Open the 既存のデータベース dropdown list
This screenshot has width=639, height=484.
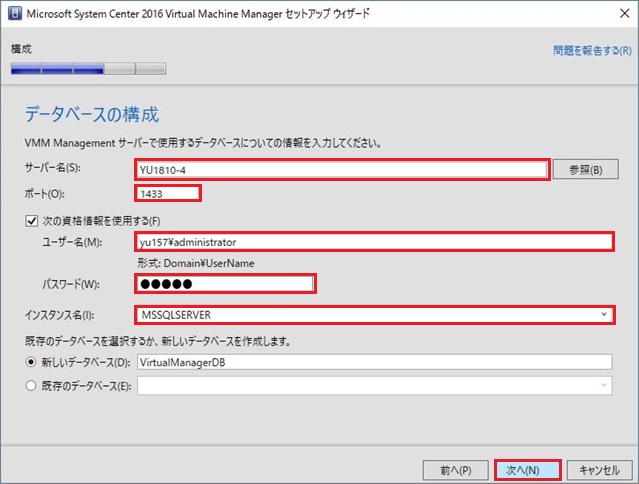point(374,385)
